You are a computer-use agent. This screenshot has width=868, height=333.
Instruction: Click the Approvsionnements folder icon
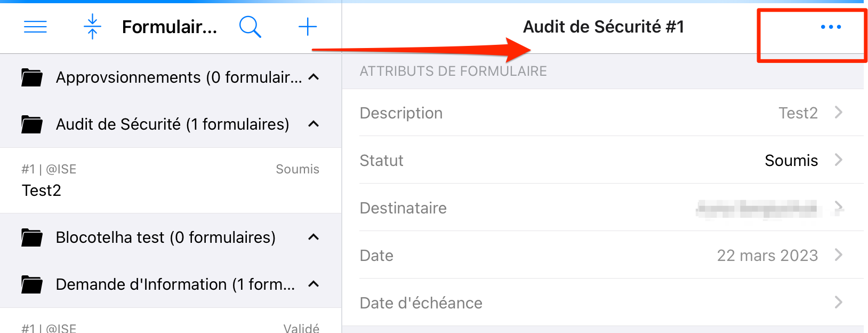pos(32,77)
